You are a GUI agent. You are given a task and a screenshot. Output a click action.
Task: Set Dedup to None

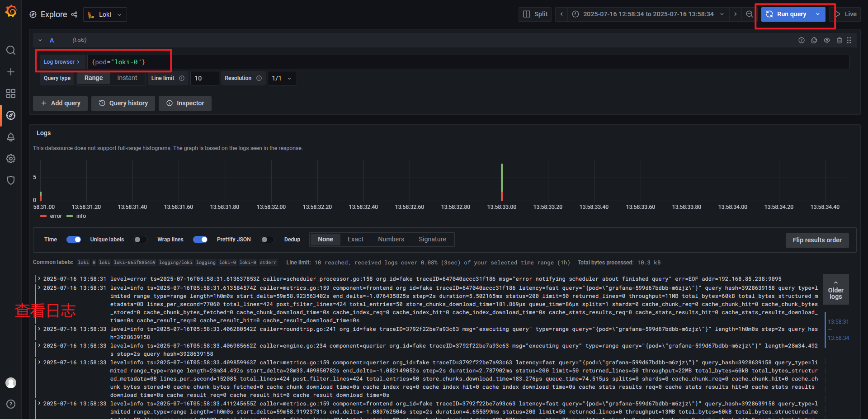tap(325, 239)
